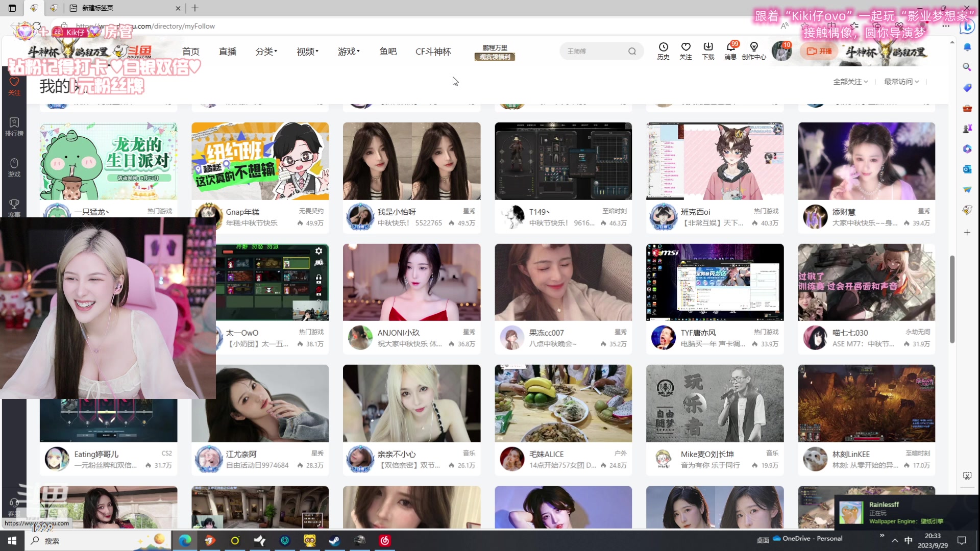This screenshot has height=551, width=980.
Task: Click the 下载 download icon
Action: (708, 51)
